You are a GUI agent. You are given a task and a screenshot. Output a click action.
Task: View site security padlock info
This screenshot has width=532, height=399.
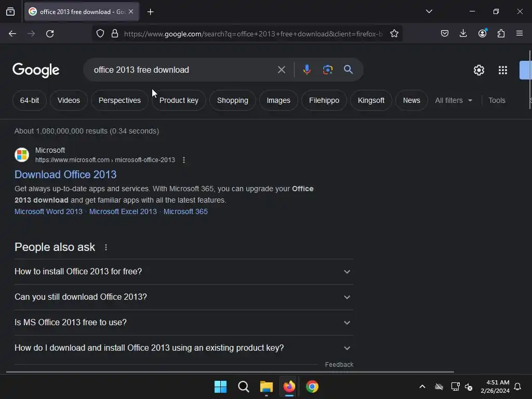click(x=115, y=34)
